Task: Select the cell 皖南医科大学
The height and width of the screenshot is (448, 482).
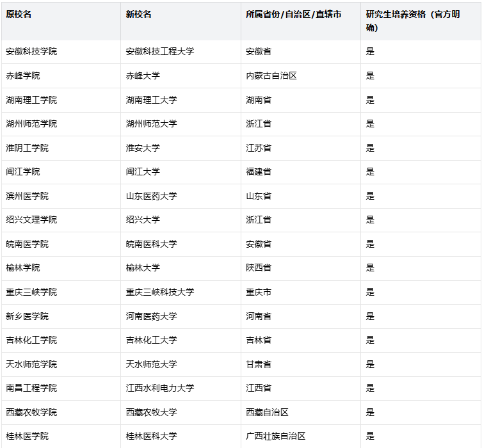Action: [181, 244]
